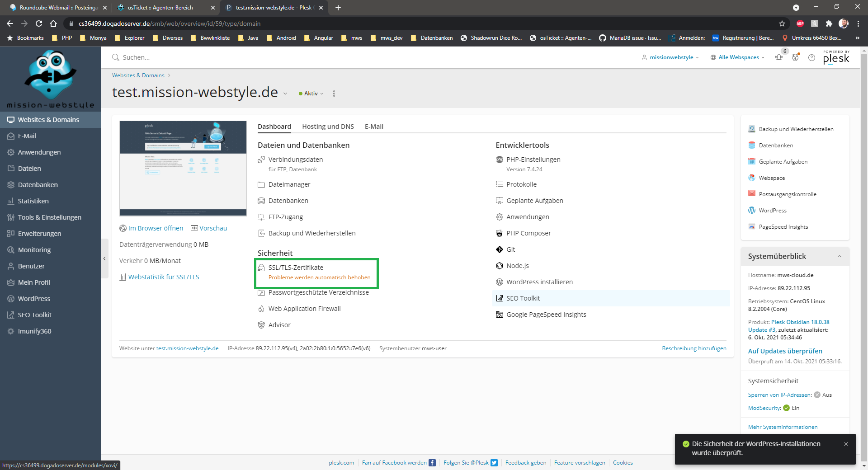
Task: Click the WordPress icon in right panel
Action: click(752, 211)
